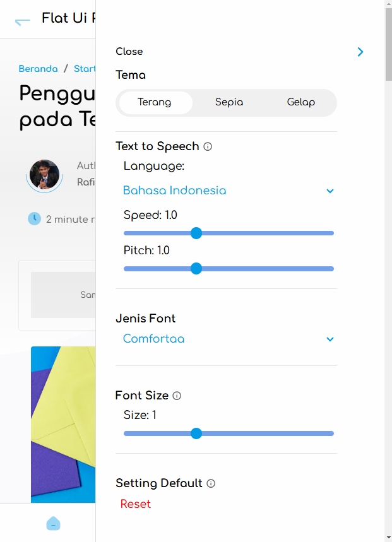Screen dimensions: 392x542
Task: Open the Comfortaa font dropdown
Action: (x=153, y=339)
